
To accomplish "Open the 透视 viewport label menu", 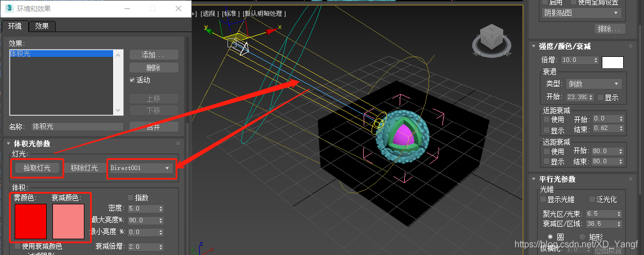I will 208,14.
